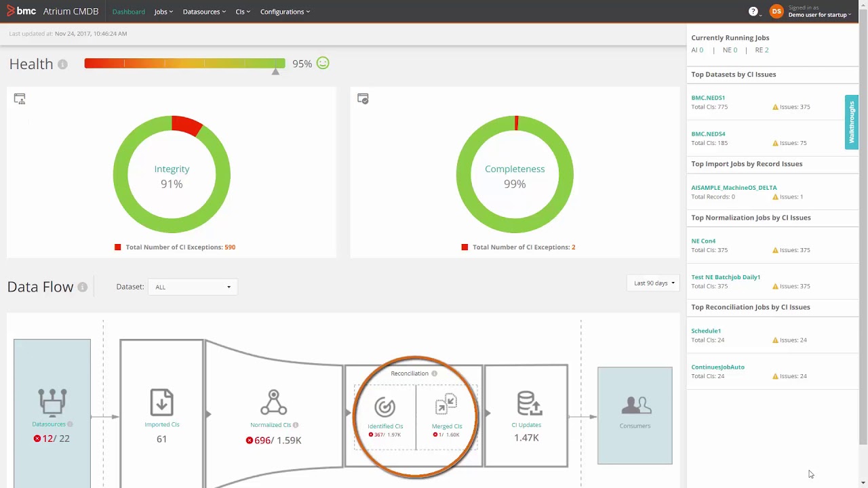The image size is (868, 488).
Task: Open the CIs dropdown menu
Action: (x=243, y=12)
